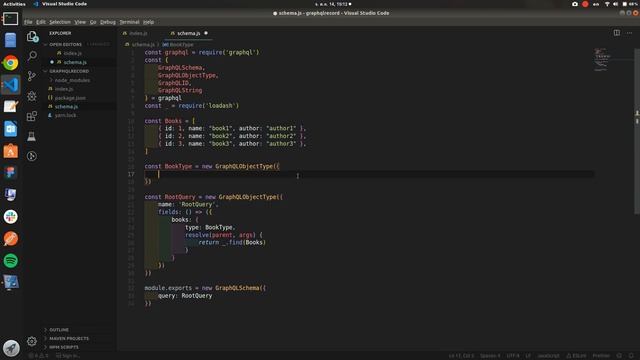Open the LibreOffice dock icon
This screenshot has height=360, width=640.
[11, 129]
